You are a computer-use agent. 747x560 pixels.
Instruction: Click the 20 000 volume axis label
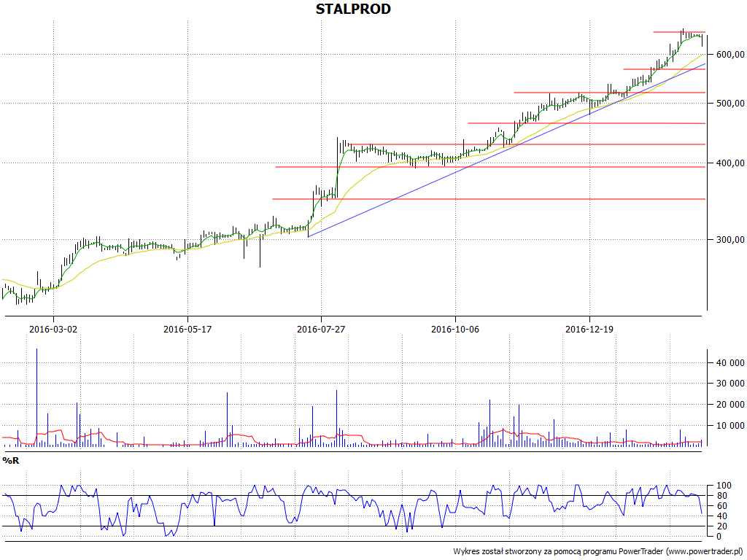(730, 405)
